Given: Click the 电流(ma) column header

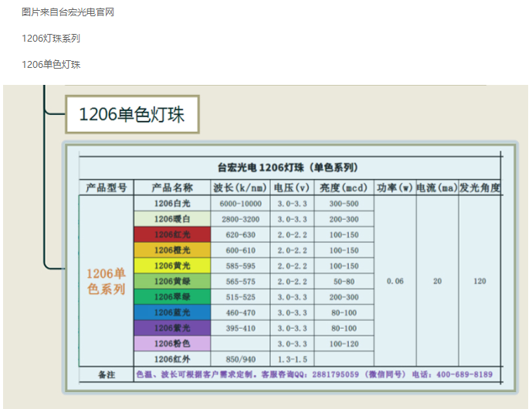Looking at the screenshot, I should pyautogui.click(x=437, y=188).
